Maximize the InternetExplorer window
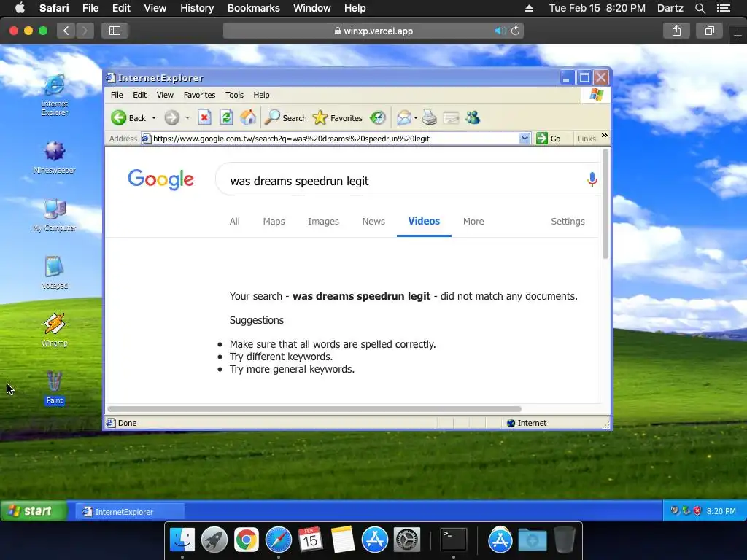 pyautogui.click(x=584, y=77)
